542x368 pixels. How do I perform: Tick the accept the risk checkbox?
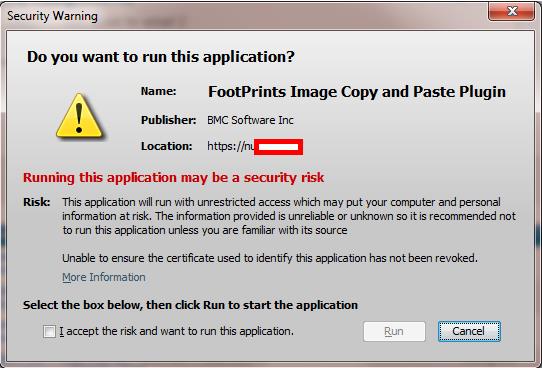(x=49, y=332)
